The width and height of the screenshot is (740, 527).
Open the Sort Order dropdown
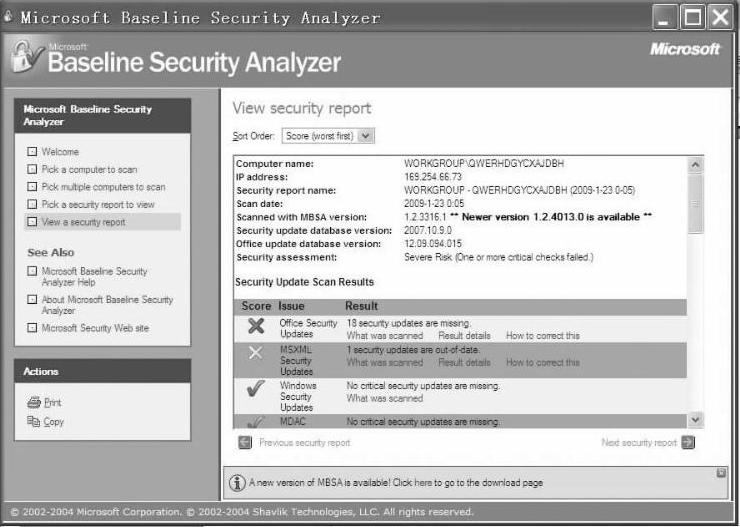pyautogui.click(x=366, y=135)
